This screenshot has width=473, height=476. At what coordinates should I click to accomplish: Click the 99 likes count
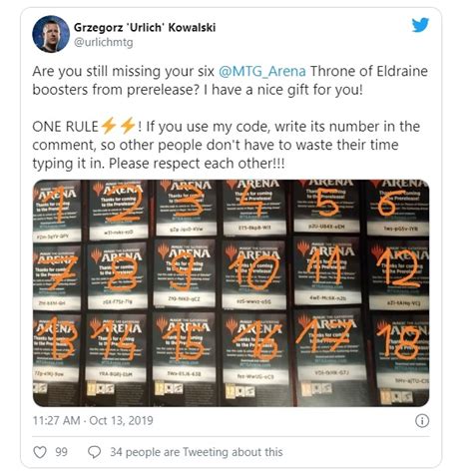tap(61, 452)
